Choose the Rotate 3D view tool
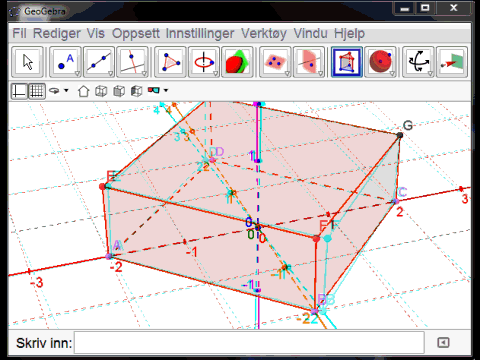 418,62
